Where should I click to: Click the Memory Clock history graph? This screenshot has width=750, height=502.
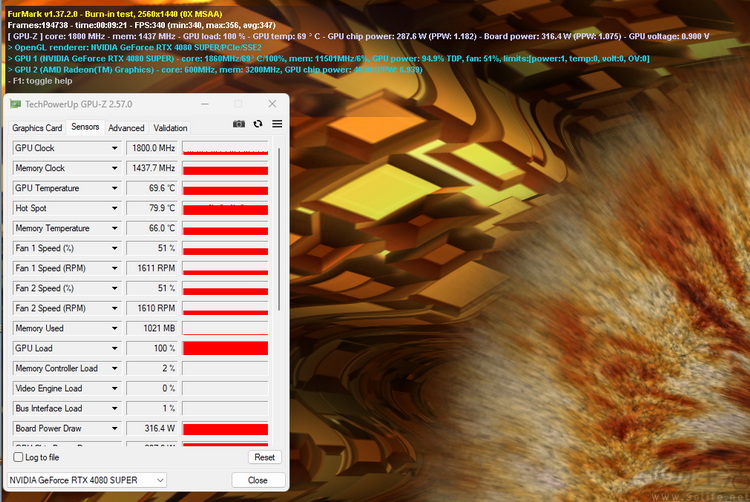tap(225, 168)
